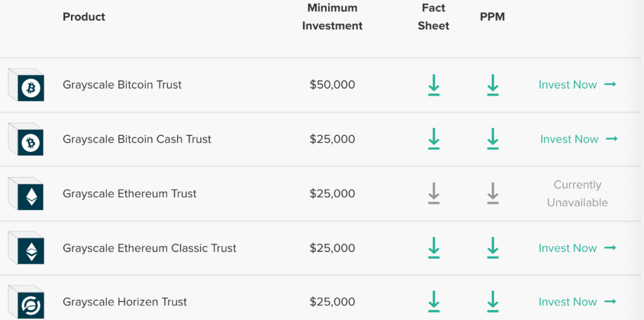
Task: Click the greyed Ethereum Trust PPM icon
Action: coord(493,194)
